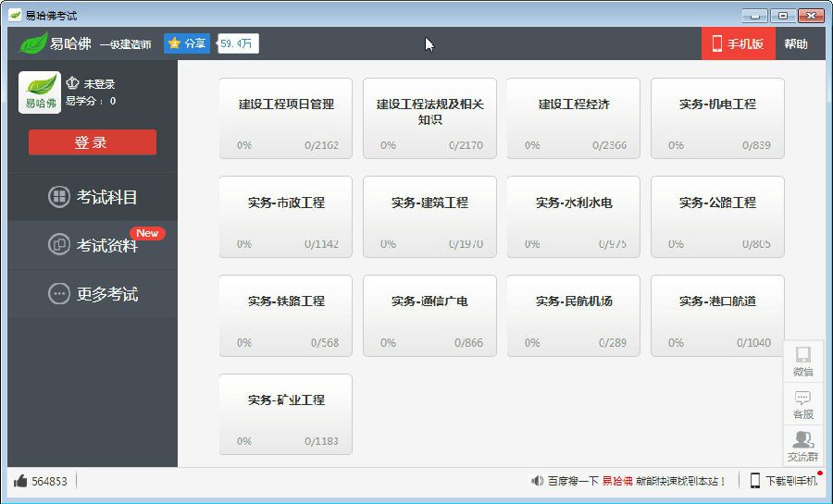This screenshot has height=504, width=833.
Task: Click the 微信 floating icon
Action: tap(802, 361)
